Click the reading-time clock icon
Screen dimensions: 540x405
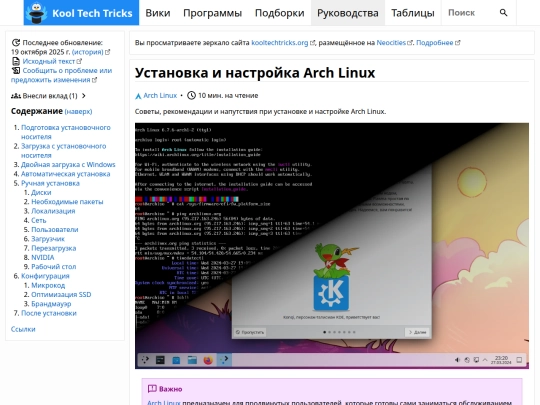tap(191, 95)
